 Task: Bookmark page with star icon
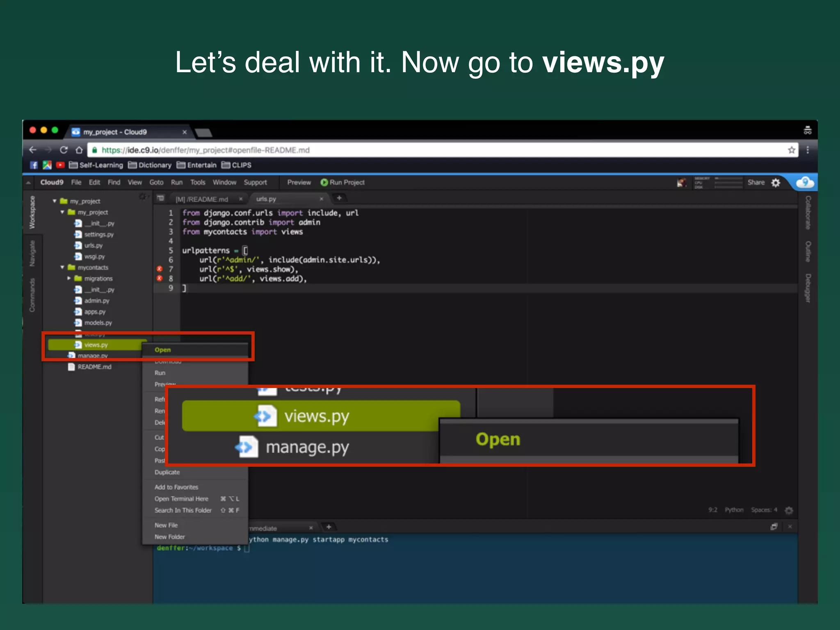[x=792, y=150]
